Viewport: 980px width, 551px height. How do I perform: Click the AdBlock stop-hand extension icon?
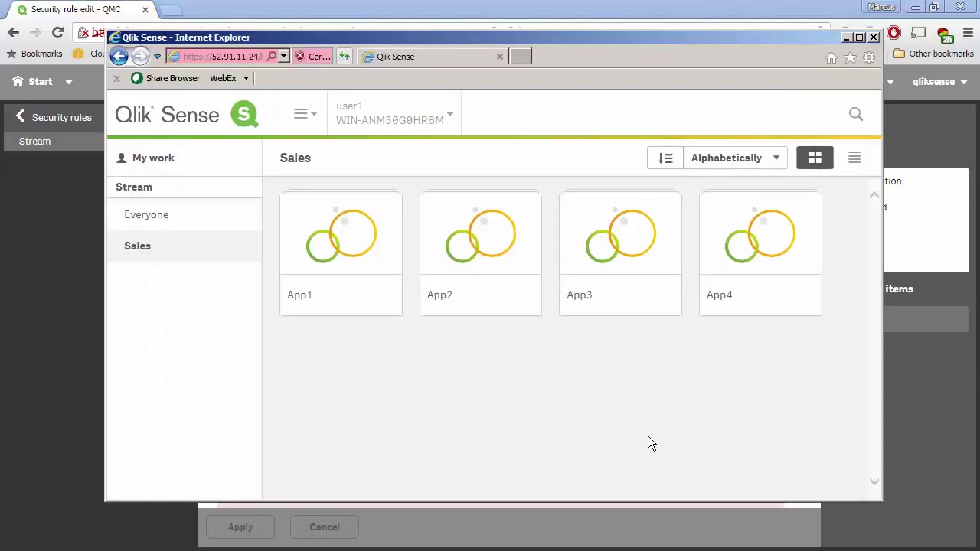(893, 33)
